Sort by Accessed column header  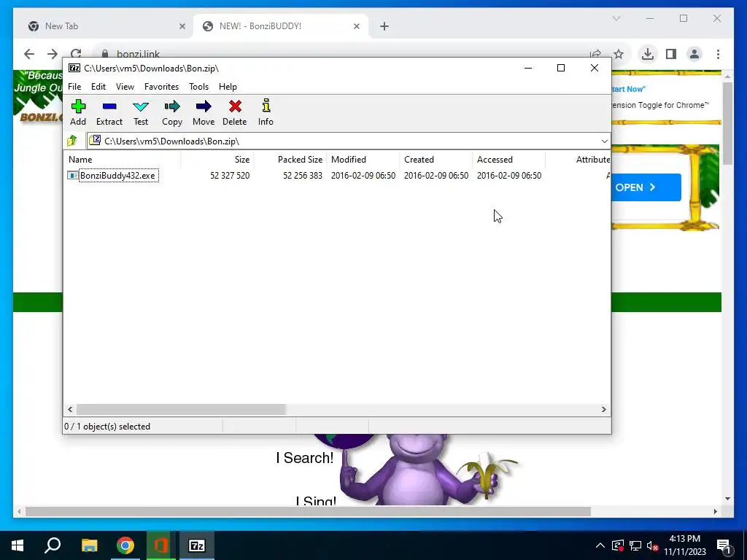508,160
